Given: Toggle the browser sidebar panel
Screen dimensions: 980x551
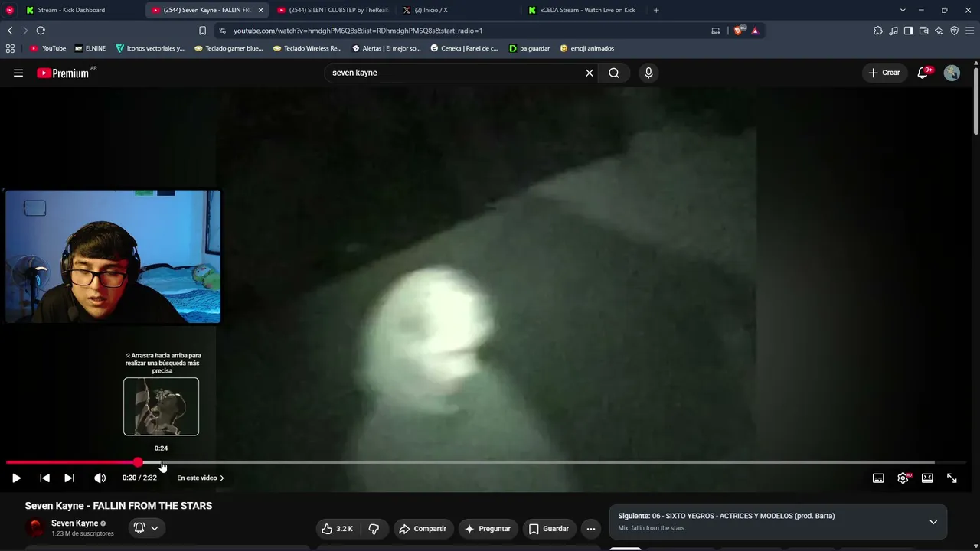Looking at the screenshot, I should (x=908, y=31).
